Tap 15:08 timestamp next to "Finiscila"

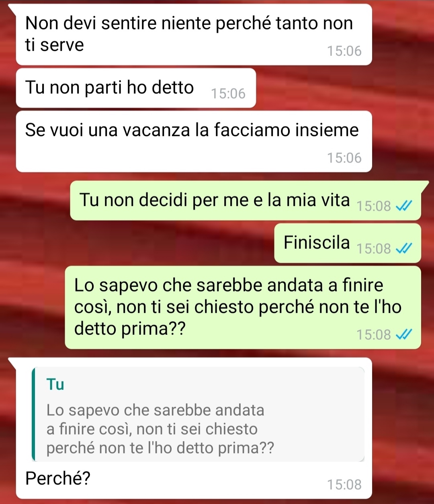(374, 249)
